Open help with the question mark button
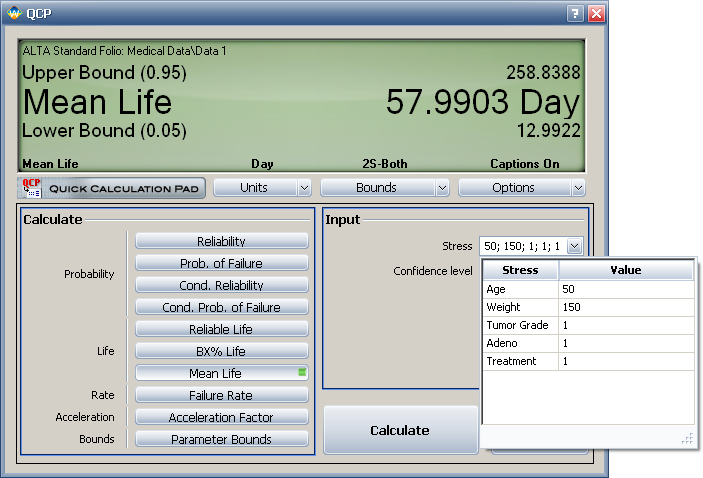The image size is (703, 478). click(x=575, y=13)
